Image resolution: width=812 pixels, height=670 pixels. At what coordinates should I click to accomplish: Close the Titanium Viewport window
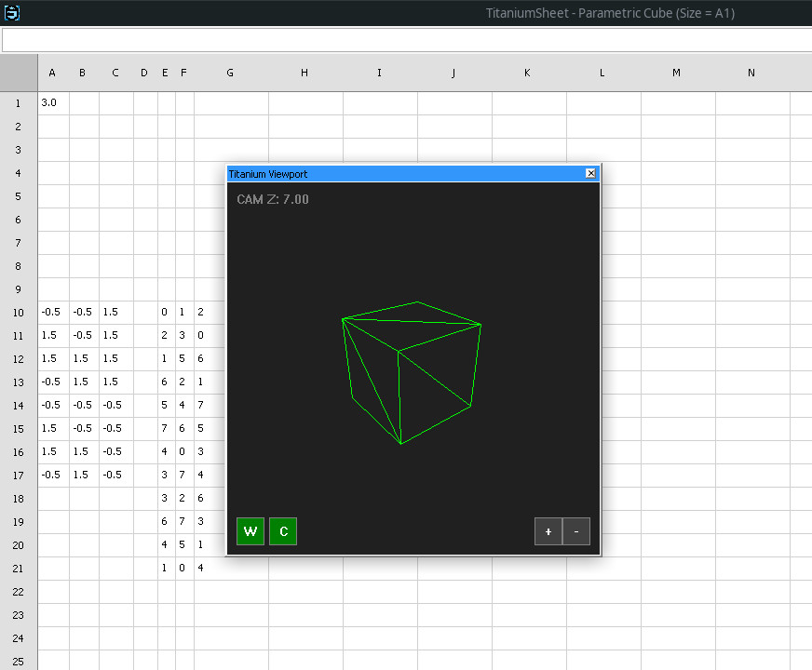tap(591, 173)
